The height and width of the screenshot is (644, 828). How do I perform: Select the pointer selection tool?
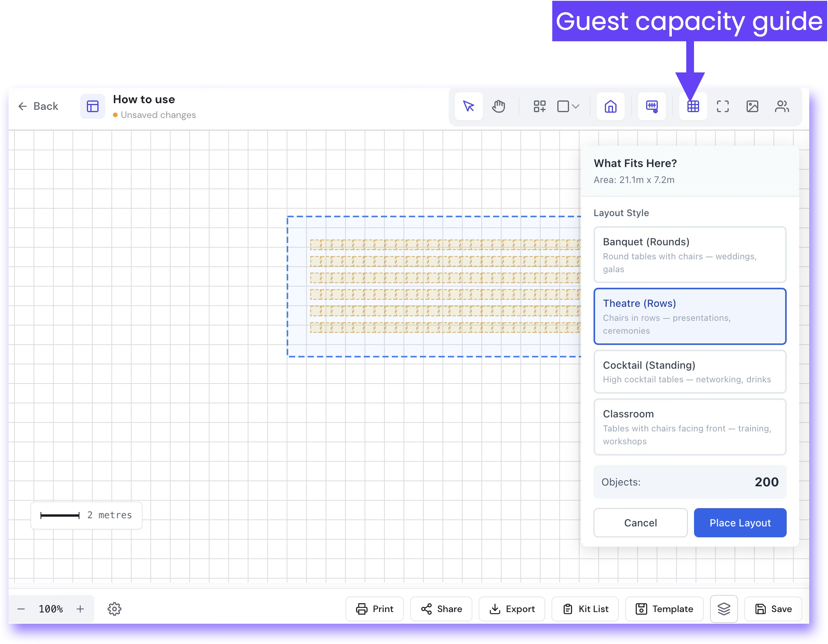pos(469,106)
